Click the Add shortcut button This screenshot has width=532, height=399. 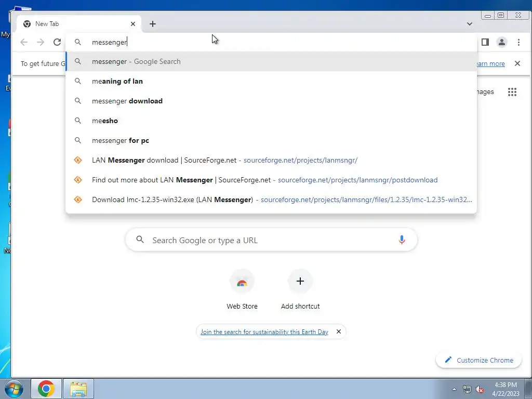click(300, 290)
